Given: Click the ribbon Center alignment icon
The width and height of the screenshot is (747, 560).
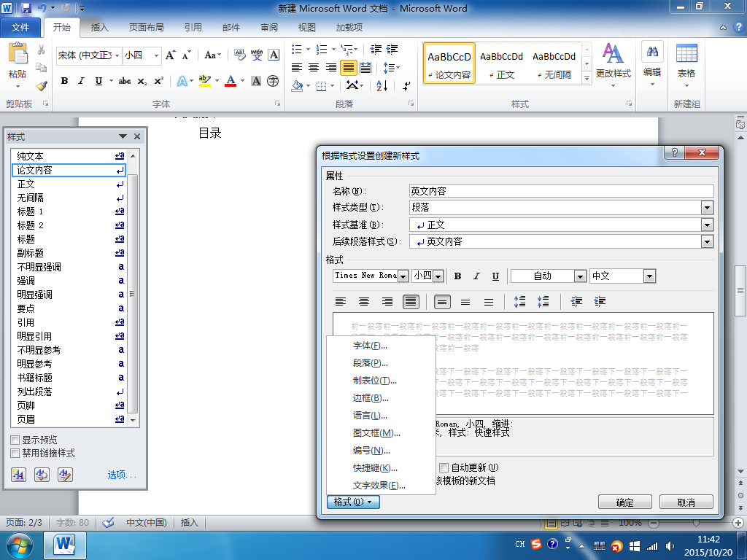Looking at the screenshot, I should pyautogui.click(x=314, y=68).
